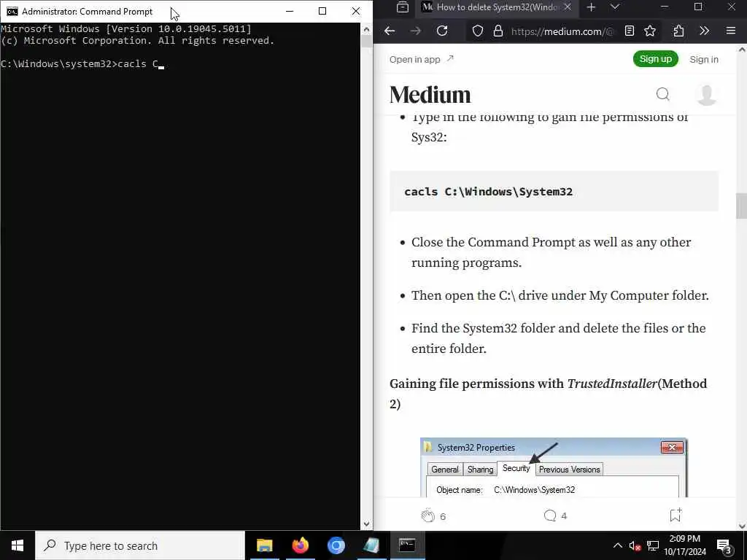Viewport: 747px width, 560px height.
Task: Go back in the Firefox browser
Action: pyautogui.click(x=390, y=31)
